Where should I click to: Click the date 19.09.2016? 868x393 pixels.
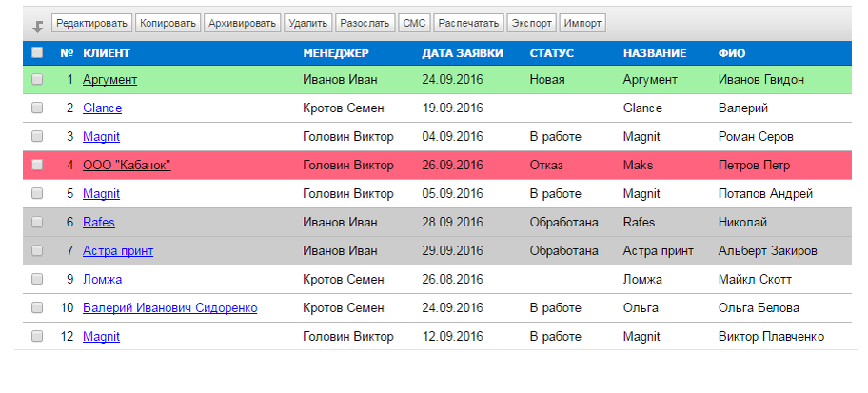coord(452,108)
